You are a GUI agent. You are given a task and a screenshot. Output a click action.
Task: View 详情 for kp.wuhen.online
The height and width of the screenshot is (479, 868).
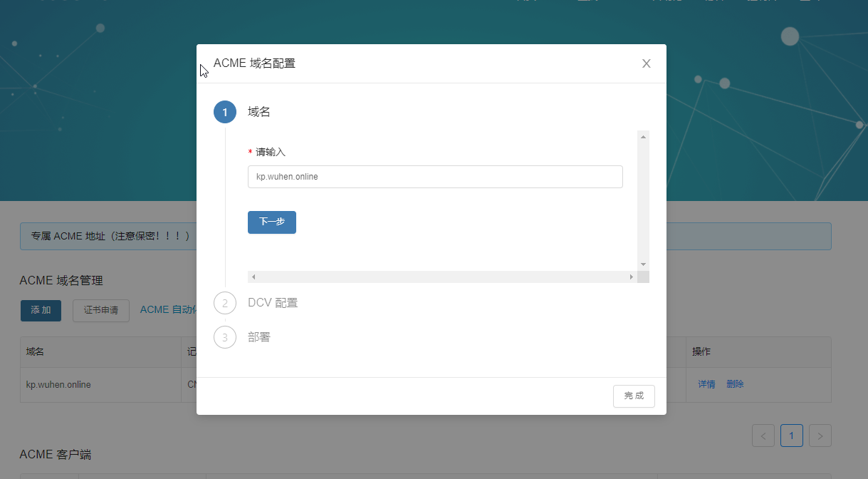click(x=706, y=384)
